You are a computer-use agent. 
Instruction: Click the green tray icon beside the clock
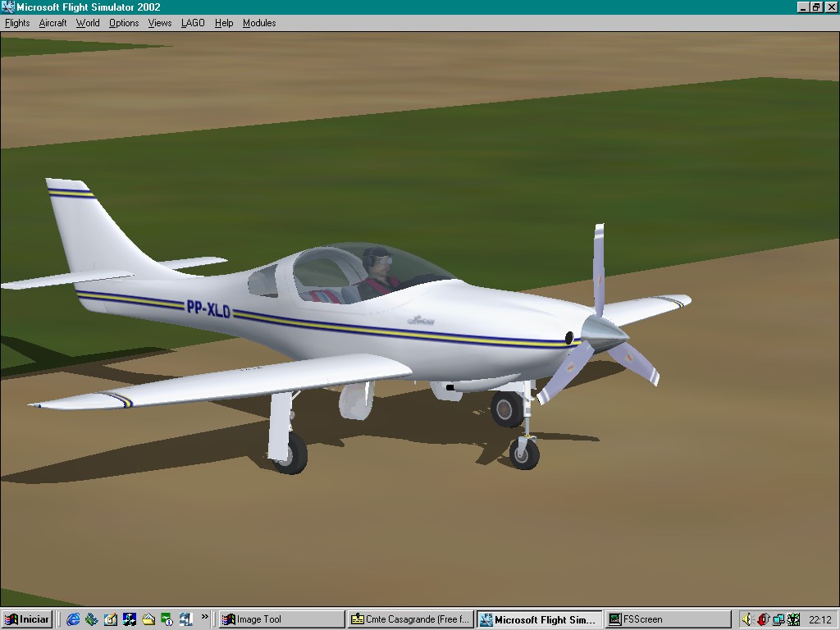coord(793,619)
